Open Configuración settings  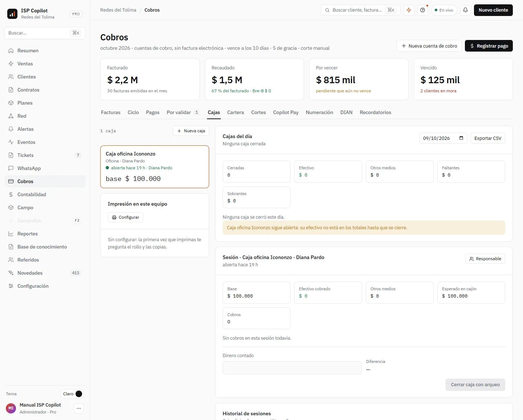pyautogui.click(x=45, y=286)
